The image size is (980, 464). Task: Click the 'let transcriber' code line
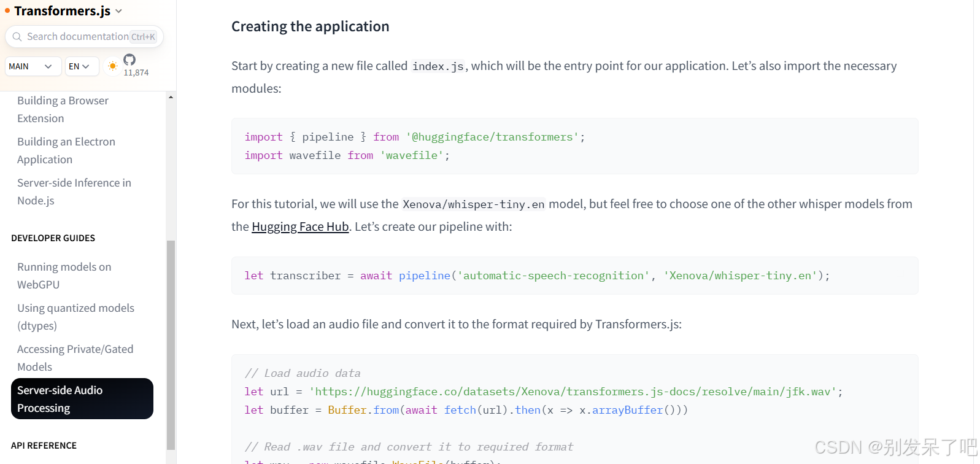pos(537,276)
